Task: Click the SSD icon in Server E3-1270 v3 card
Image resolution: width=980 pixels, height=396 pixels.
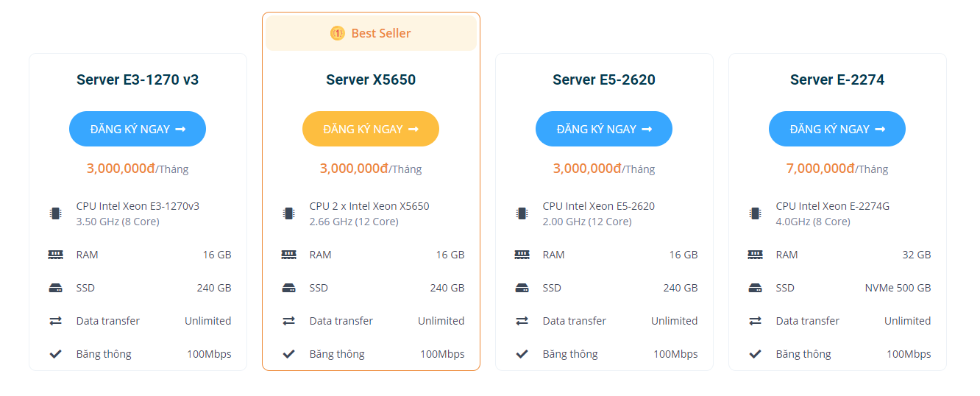Action: coord(55,288)
